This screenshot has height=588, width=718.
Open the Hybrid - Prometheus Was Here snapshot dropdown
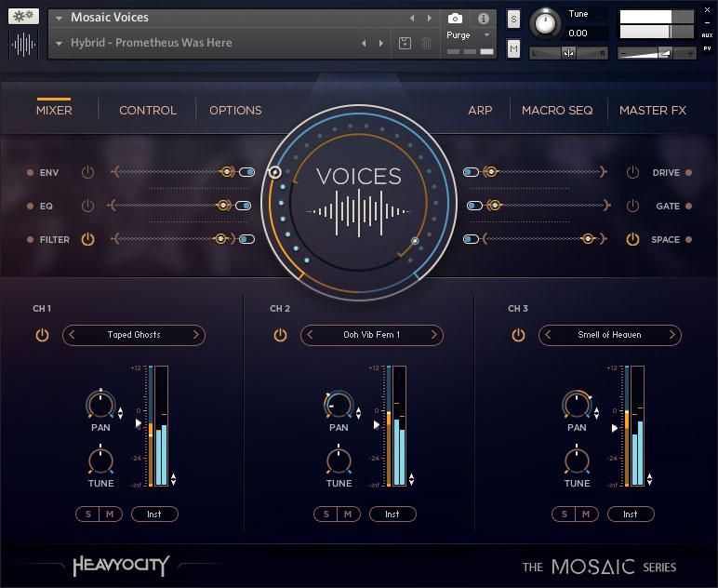click(x=60, y=44)
